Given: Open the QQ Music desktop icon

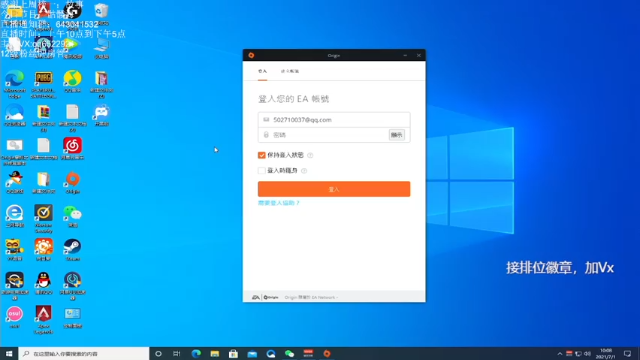Looking at the screenshot, I should coord(72,79).
